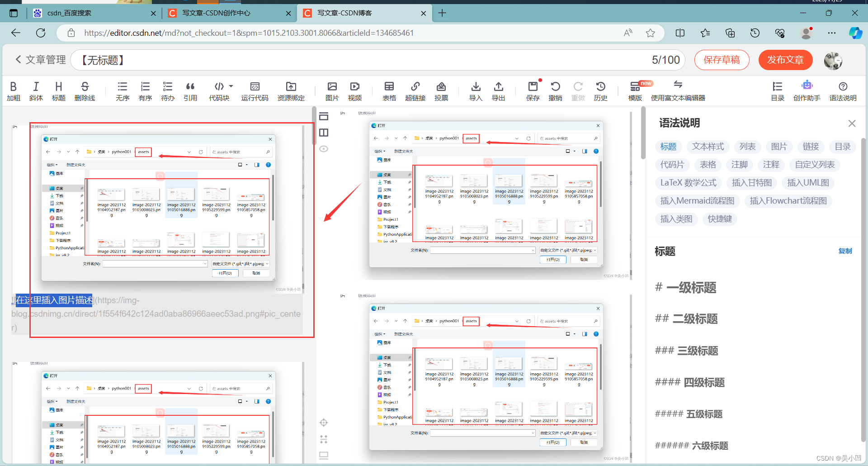Insert a heading with 标题 tool
The image size is (868, 466).
point(59,91)
